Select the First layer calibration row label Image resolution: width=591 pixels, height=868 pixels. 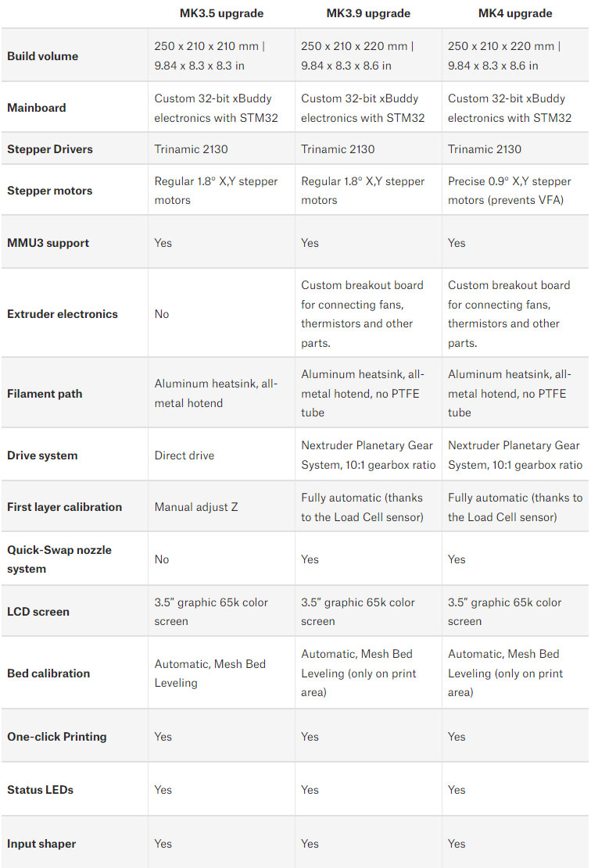point(64,507)
